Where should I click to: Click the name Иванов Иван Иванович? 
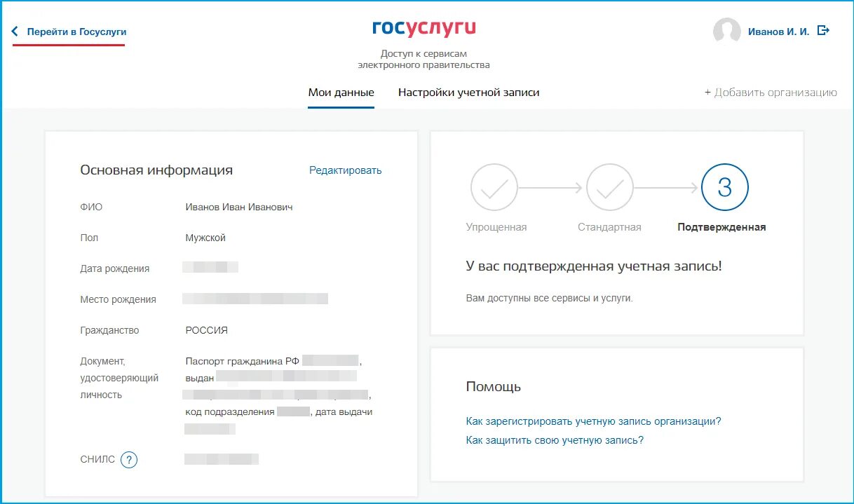(239, 207)
